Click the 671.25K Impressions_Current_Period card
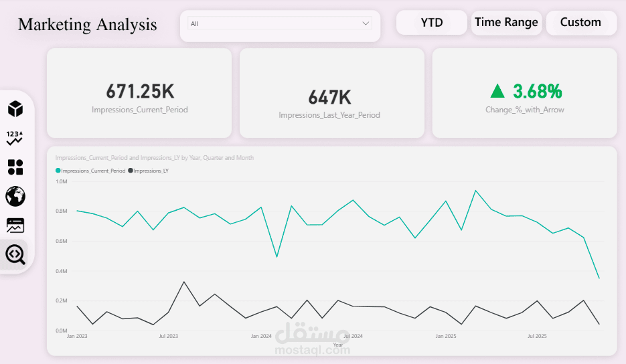The image size is (626, 364). click(139, 93)
